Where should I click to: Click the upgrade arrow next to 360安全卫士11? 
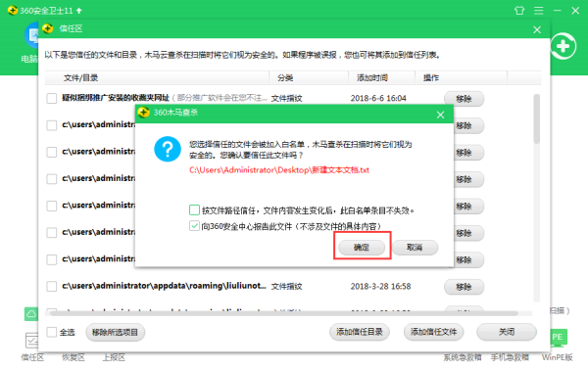click(78, 11)
